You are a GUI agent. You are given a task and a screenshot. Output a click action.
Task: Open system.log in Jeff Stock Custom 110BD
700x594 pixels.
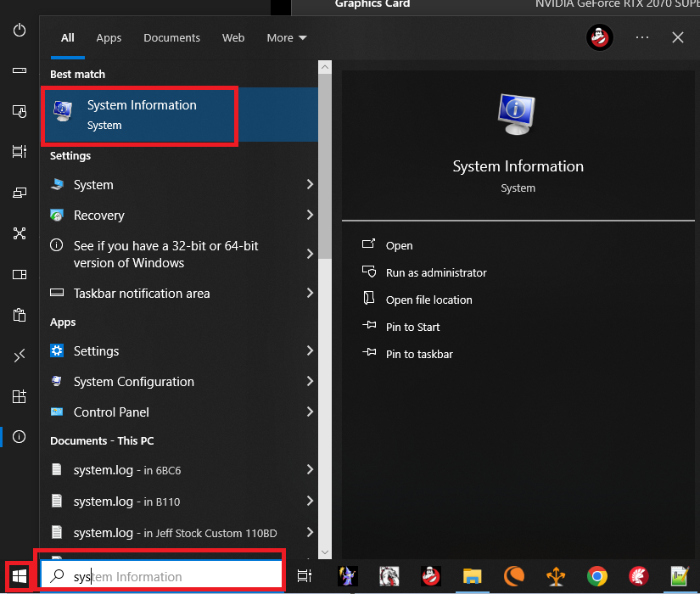pos(178,532)
